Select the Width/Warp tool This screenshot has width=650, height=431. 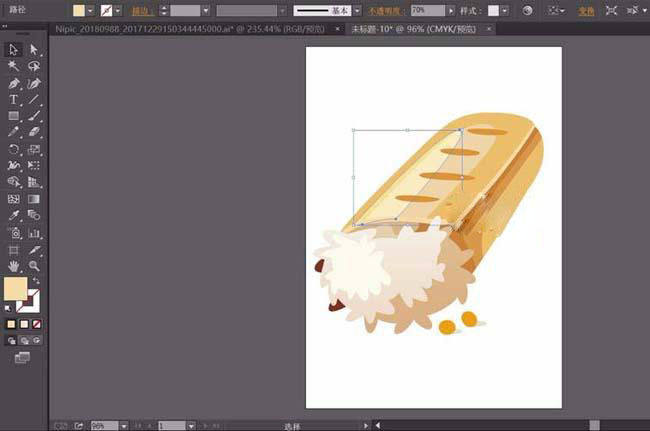click(x=13, y=166)
